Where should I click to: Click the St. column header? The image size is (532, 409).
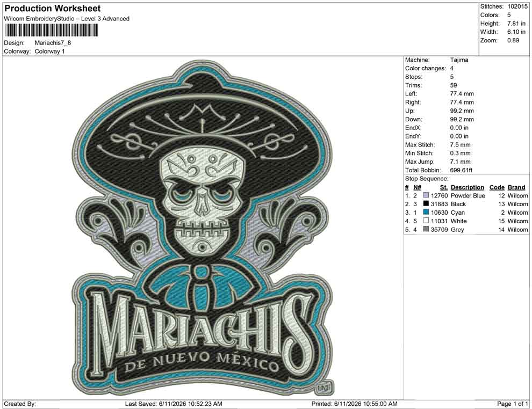(x=444, y=187)
